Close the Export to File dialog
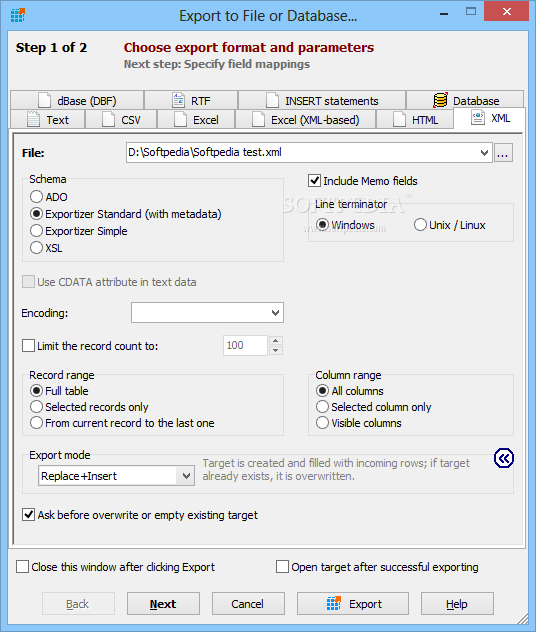536x632 pixels. (507, 11)
